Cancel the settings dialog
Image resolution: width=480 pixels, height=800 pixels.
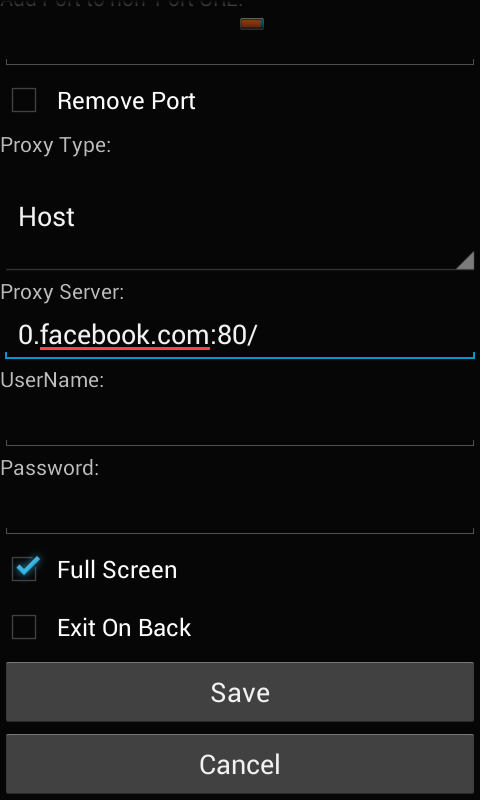[x=240, y=764]
